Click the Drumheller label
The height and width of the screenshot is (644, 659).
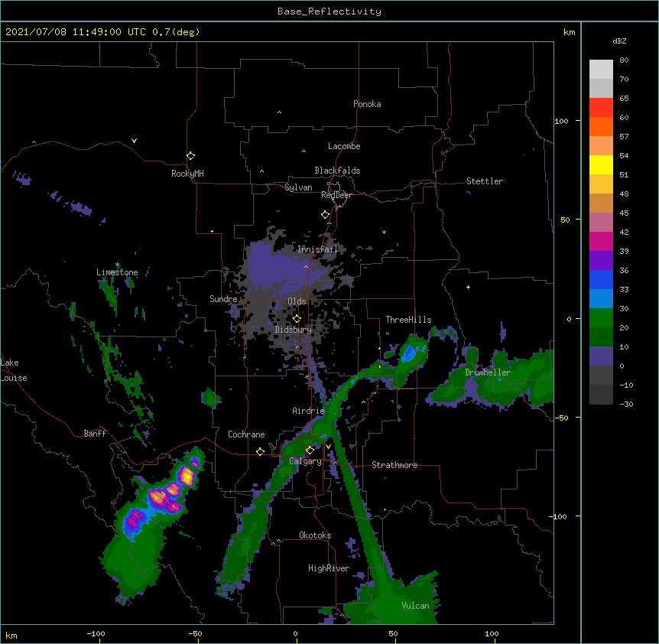488,372
